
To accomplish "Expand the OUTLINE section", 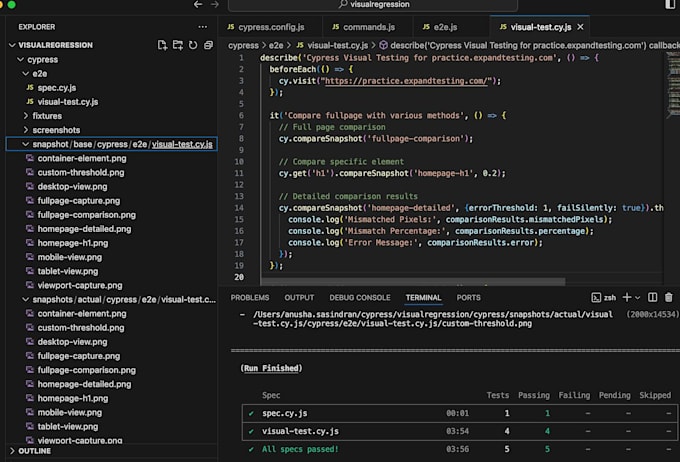I will pos(12,451).
